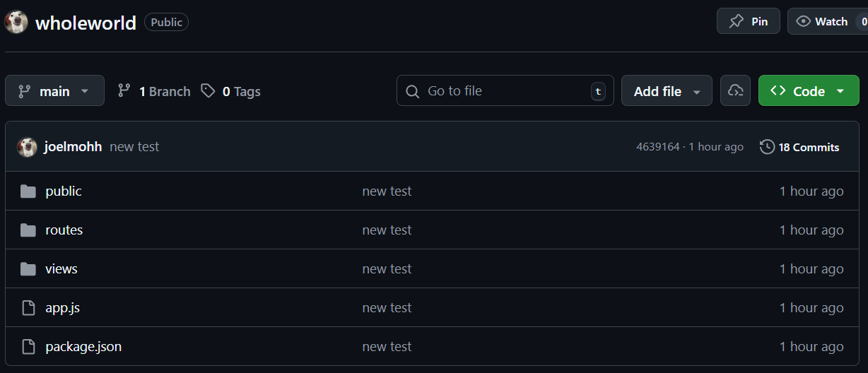This screenshot has height=373, width=868.
Task: Click the cloud icon button beside Add file
Action: (x=735, y=91)
